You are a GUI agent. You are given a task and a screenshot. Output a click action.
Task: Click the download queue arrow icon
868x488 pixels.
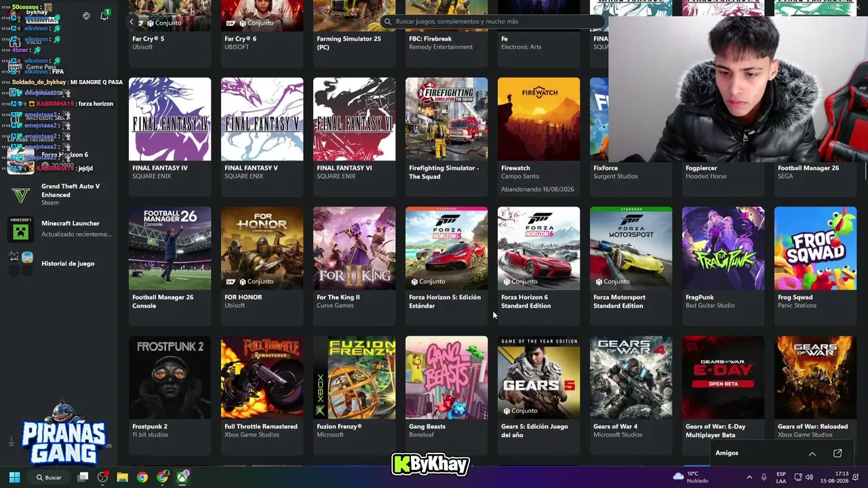tap(12, 442)
